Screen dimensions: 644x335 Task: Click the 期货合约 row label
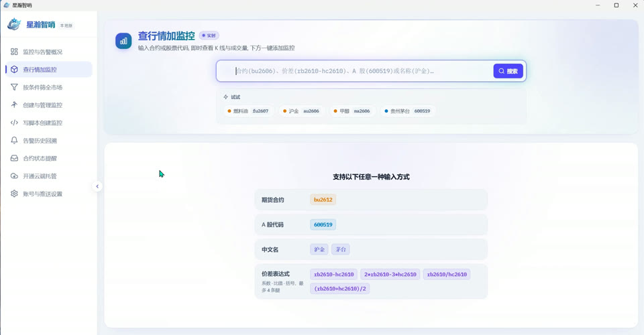(273, 200)
